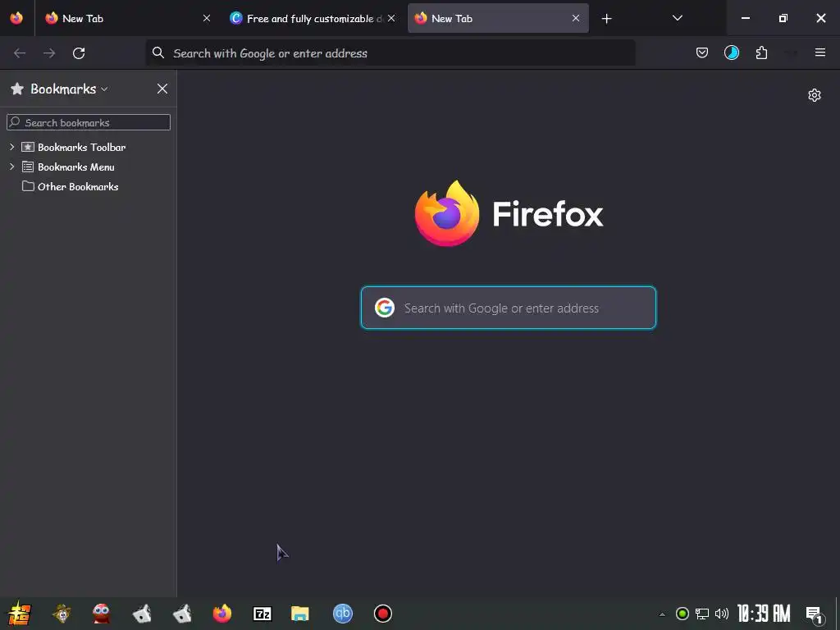Open Firefox View pinned tab
Image resolution: width=840 pixels, height=630 pixels.
coord(16,18)
